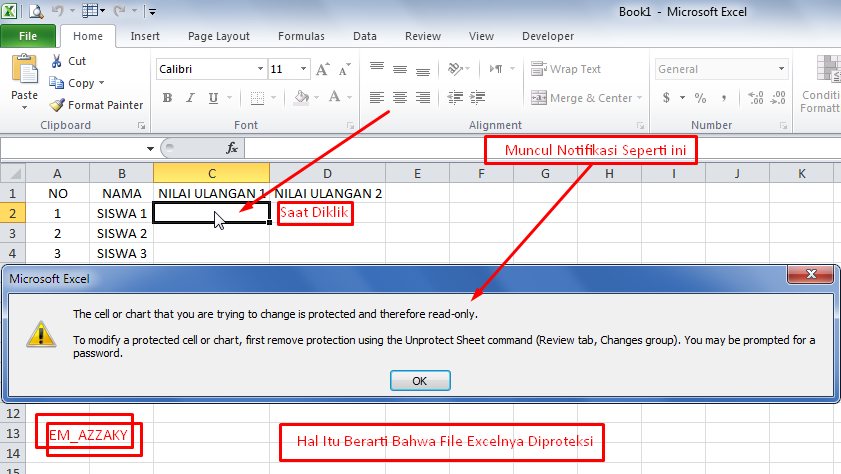
Task: Click the Paste clipboard icon
Action: click(25, 70)
